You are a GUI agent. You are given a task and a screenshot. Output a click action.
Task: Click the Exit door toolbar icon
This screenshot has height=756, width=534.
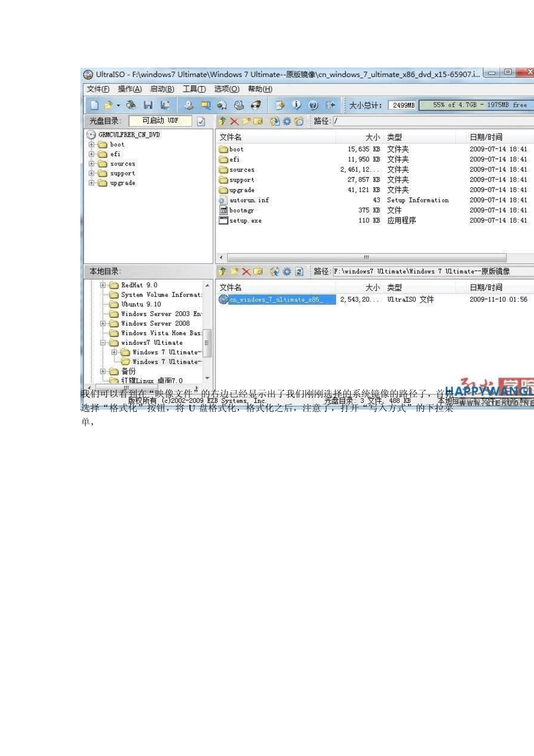click(331, 105)
